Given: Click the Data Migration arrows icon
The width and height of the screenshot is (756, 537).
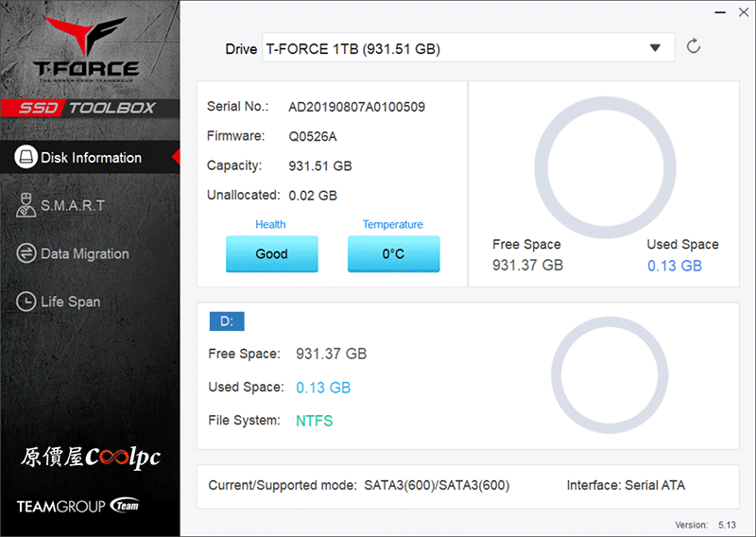Looking at the screenshot, I should tap(26, 253).
